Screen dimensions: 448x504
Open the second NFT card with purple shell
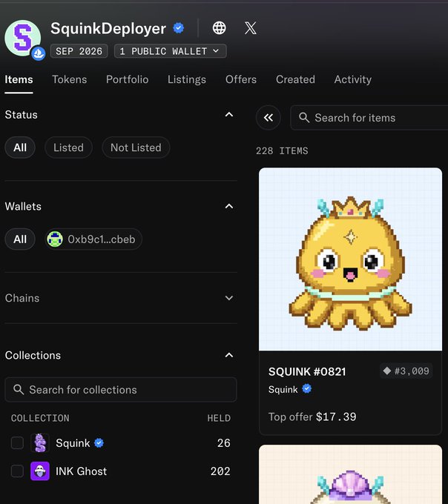(x=351, y=474)
